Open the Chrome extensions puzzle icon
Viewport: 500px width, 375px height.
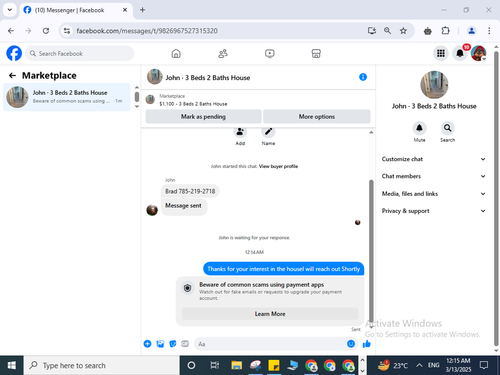point(445,31)
